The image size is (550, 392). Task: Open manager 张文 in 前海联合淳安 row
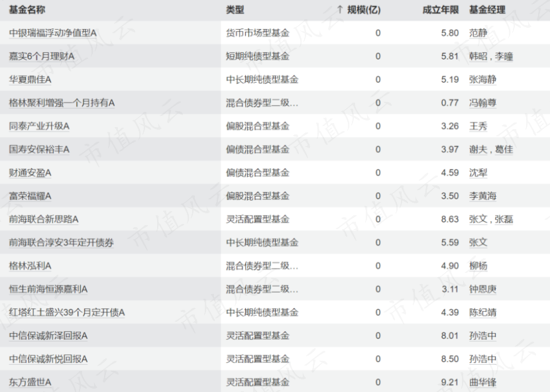pyautogui.click(x=478, y=242)
